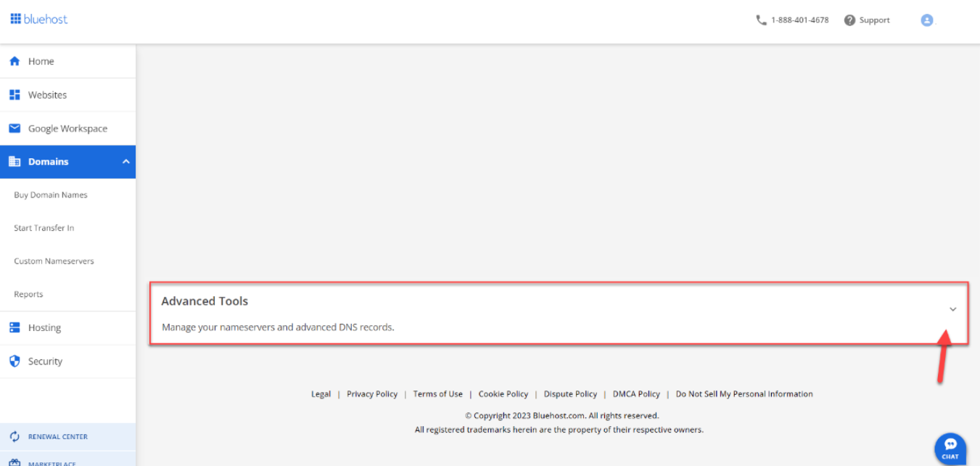
Task: Click the Support question mark icon
Action: pos(849,20)
